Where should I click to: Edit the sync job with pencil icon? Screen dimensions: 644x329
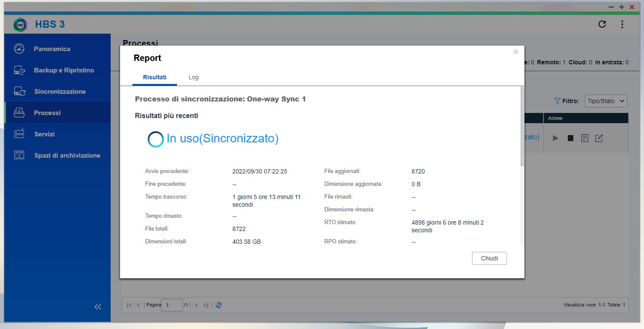[599, 138]
